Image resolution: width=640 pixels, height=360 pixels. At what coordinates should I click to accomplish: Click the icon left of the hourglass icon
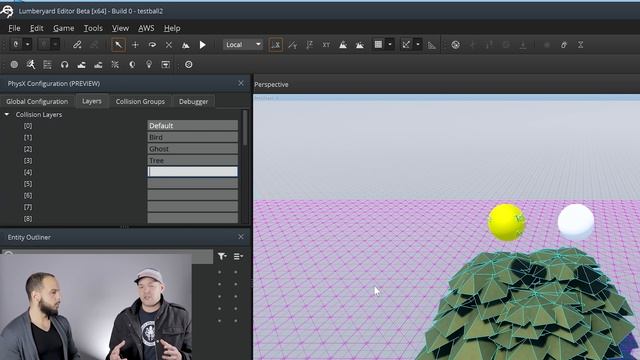(x=564, y=45)
